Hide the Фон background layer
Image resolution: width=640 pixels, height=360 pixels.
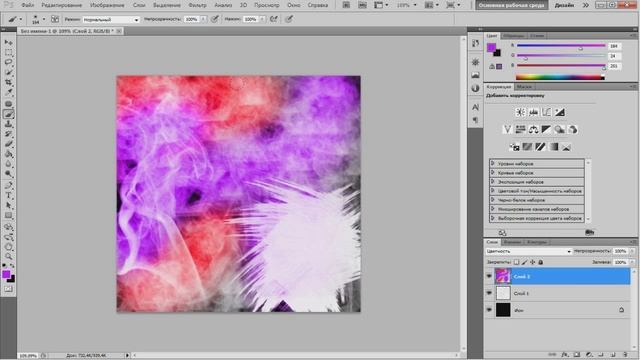click(x=489, y=310)
